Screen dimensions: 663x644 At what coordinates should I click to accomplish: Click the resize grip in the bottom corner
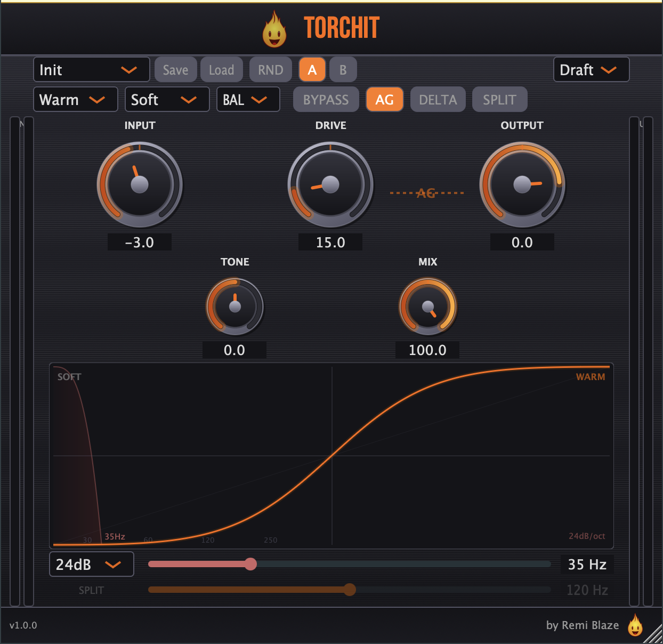point(652,633)
